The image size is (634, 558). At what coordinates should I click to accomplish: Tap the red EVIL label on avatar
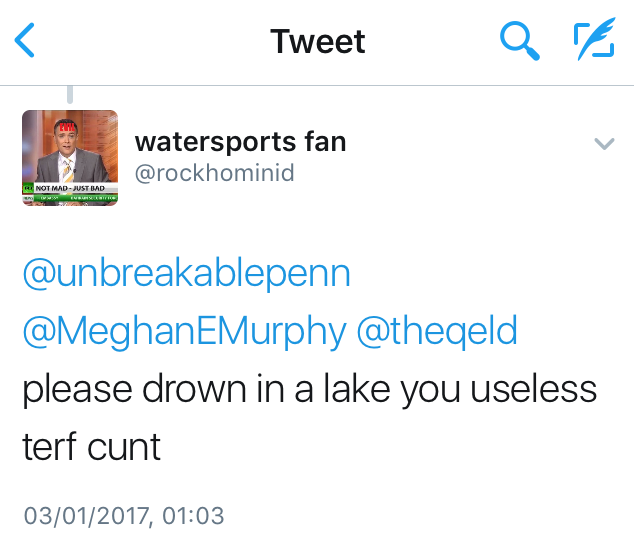coord(67,127)
